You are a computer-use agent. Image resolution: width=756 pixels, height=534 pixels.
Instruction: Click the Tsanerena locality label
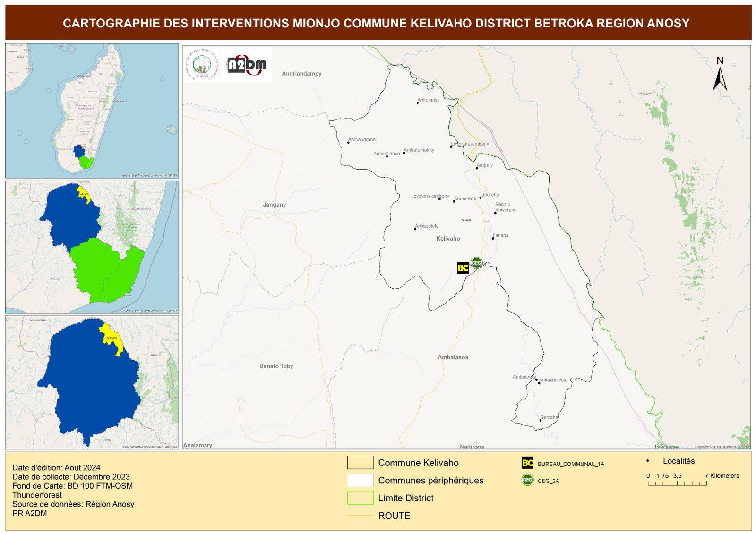pyautogui.click(x=465, y=198)
